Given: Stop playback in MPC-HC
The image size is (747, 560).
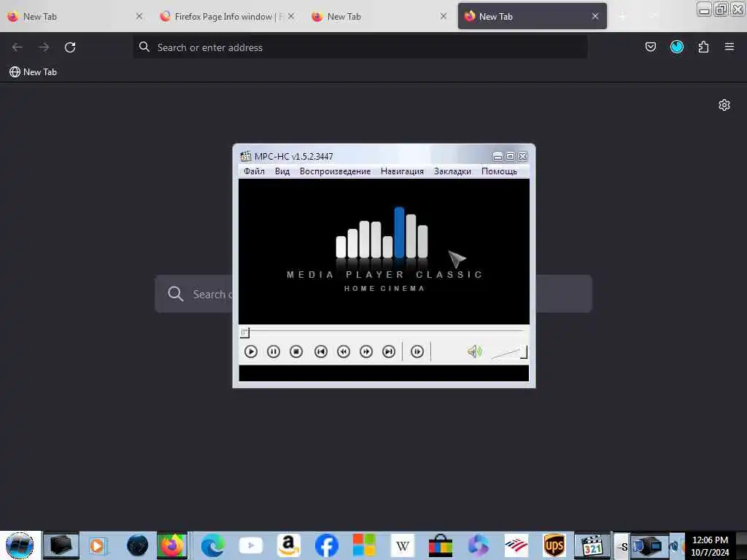Looking at the screenshot, I should coord(296,351).
